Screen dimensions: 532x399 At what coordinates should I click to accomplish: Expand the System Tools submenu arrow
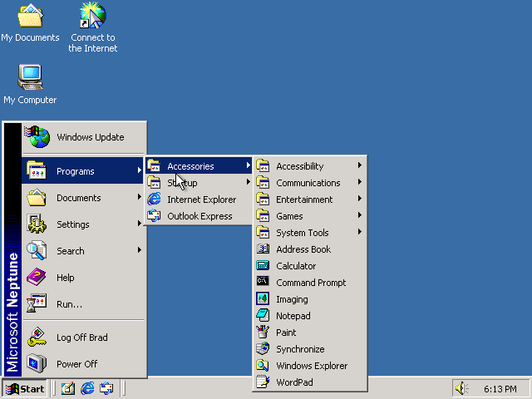tap(360, 232)
